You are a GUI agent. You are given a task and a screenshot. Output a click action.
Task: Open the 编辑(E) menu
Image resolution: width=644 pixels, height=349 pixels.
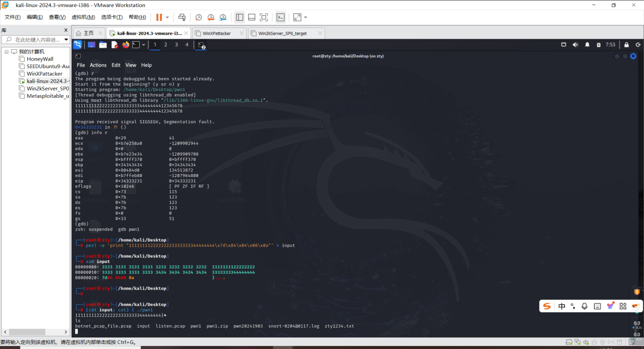(35, 17)
